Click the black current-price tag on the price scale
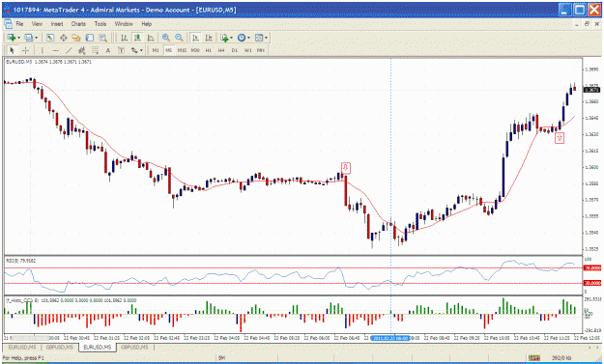This screenshot has width=604, height=364. coord(591,90)
